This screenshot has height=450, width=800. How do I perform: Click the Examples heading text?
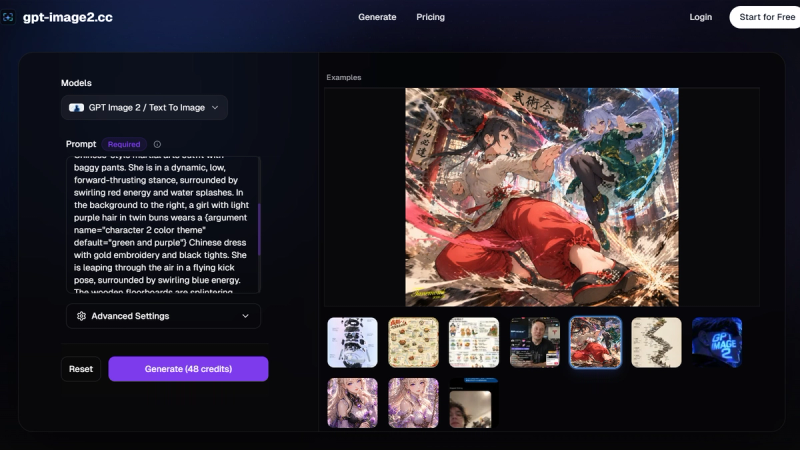[344, 78]
